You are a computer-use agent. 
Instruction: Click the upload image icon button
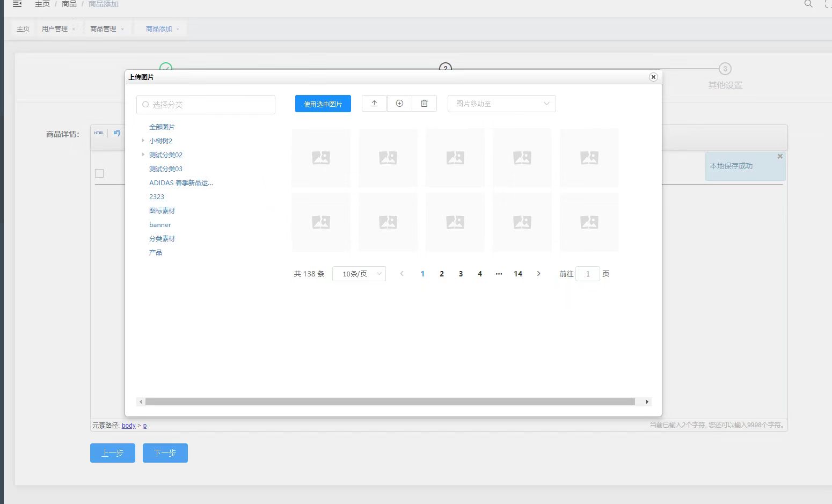pos(374,104)
